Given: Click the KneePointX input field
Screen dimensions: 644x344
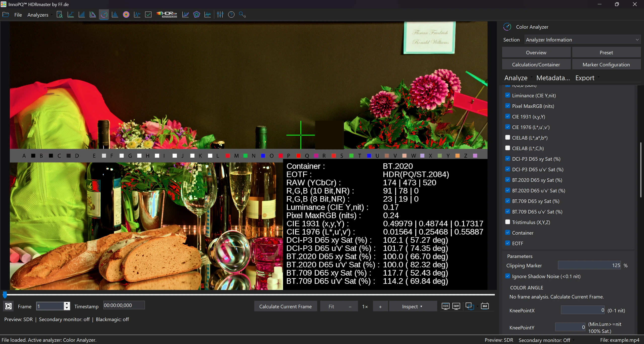Looking at the screenshot, I should (583, 310).
